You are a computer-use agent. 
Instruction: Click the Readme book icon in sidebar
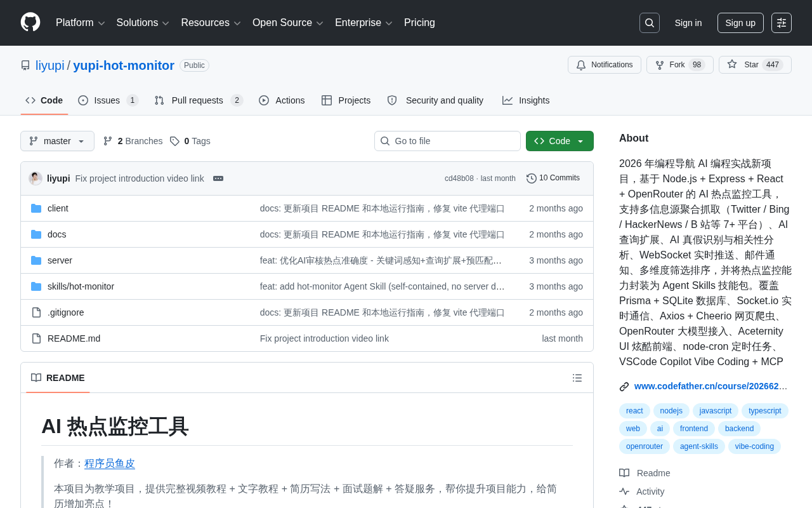click(624, 473)
